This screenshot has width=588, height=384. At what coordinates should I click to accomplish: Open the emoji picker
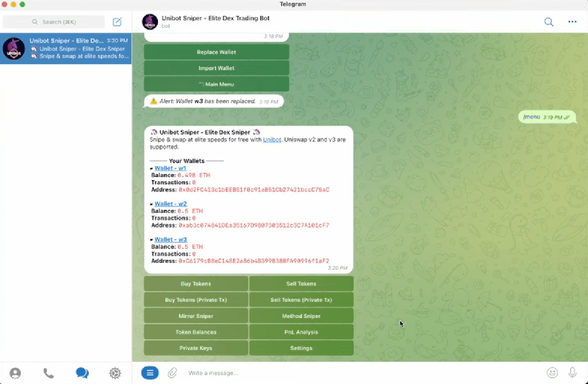click(552, 373)
